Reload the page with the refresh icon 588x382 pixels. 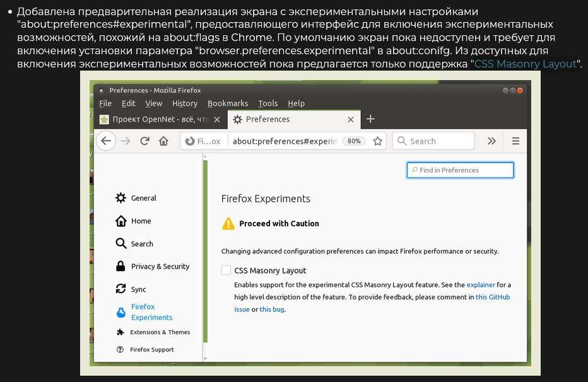coord(144,141)
